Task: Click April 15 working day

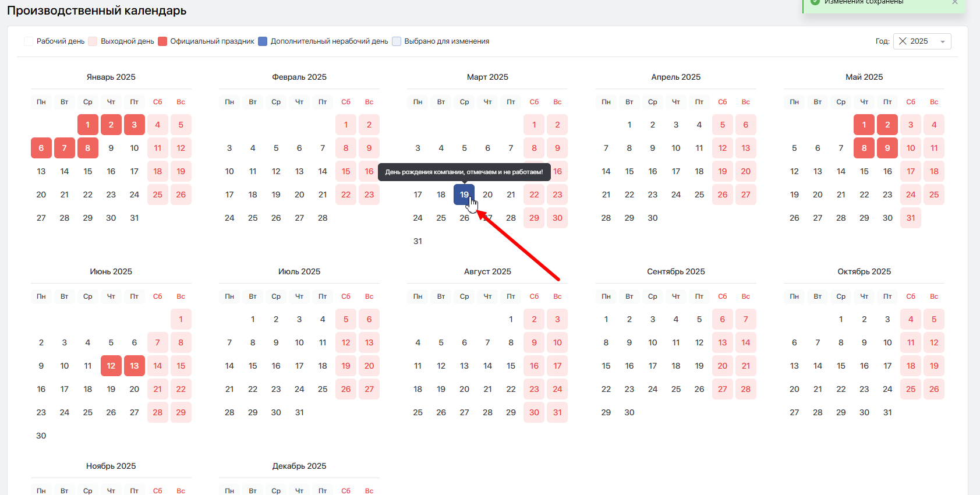Action: [x=629, y=171]
